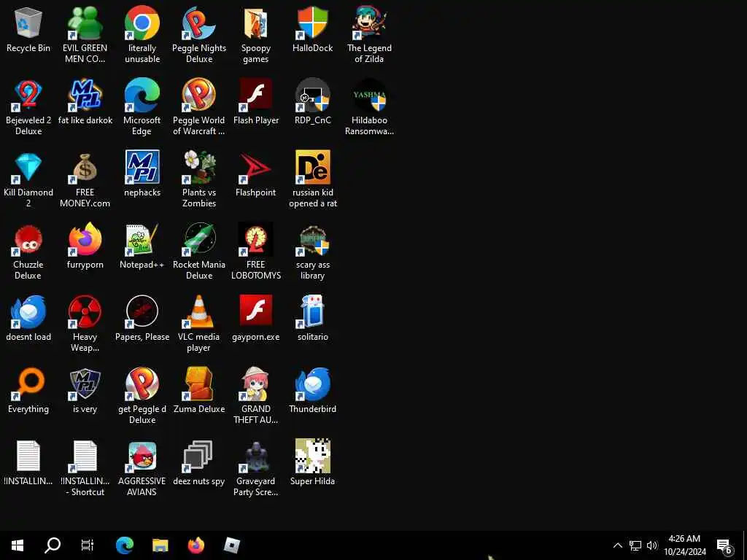Select Rocket Mania Deluxe icon
The height and width of the screenshot is (560, 747).
point(198,239)
